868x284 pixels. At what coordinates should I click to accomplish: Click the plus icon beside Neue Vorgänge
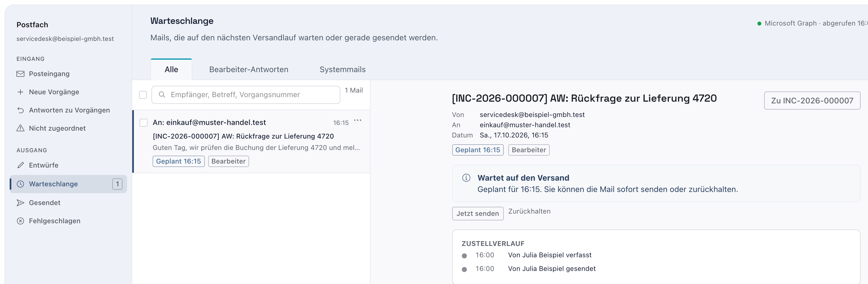20,92
